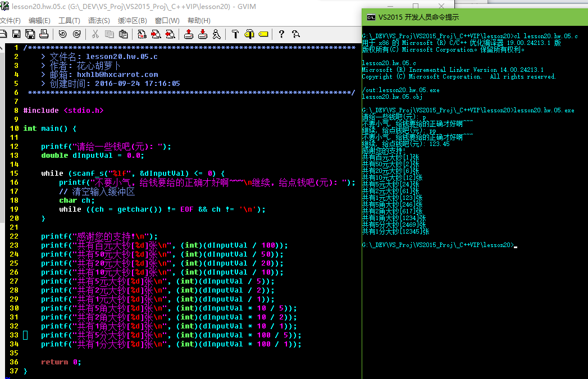Click the yellow Jump to Tag icon
This screenshot has width=588, height=379.
pos(262,34)
